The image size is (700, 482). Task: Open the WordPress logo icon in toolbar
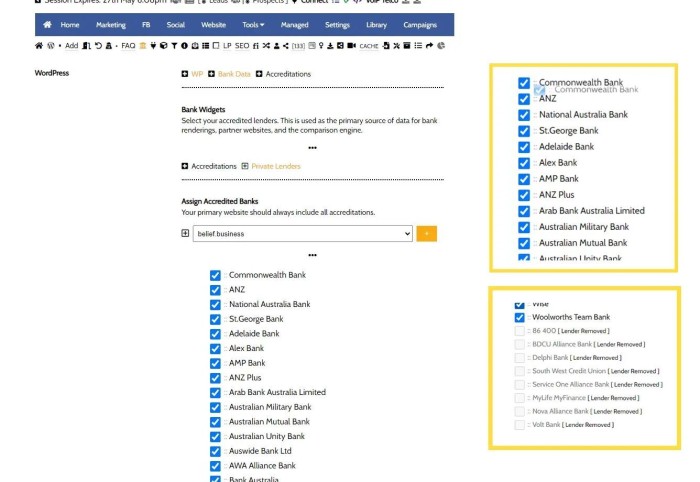(50, 45)
